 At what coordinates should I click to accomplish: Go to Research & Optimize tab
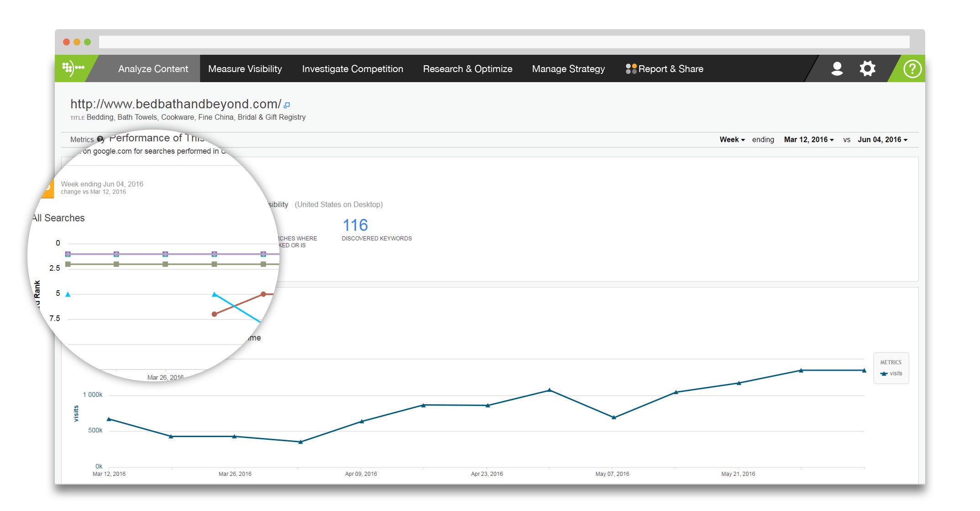point(467,69)
